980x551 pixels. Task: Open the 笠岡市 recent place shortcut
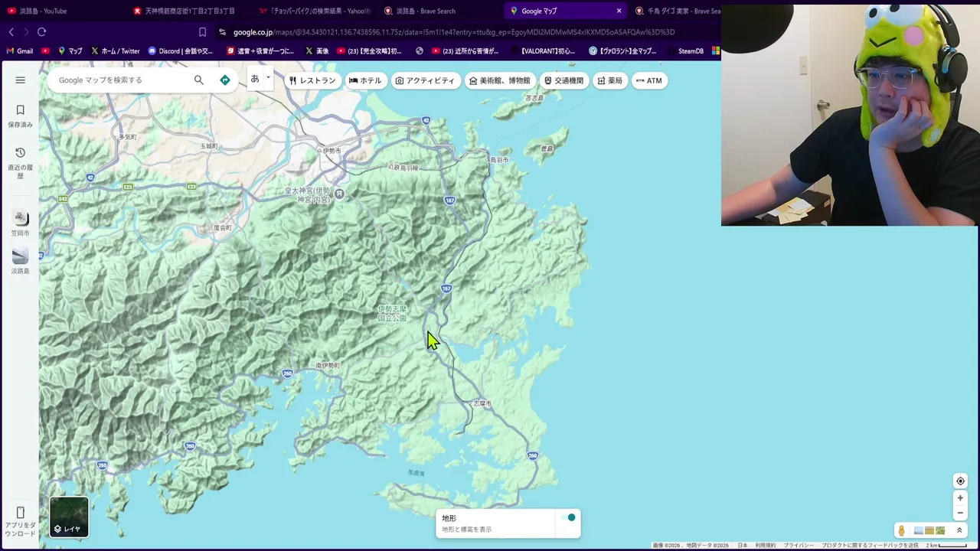click(x=21, y=223)
